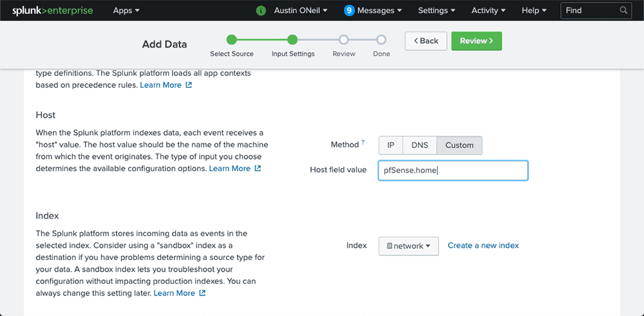Click the blue 9 messages badge
Viewport: 644px width, 316px height.
349,11
